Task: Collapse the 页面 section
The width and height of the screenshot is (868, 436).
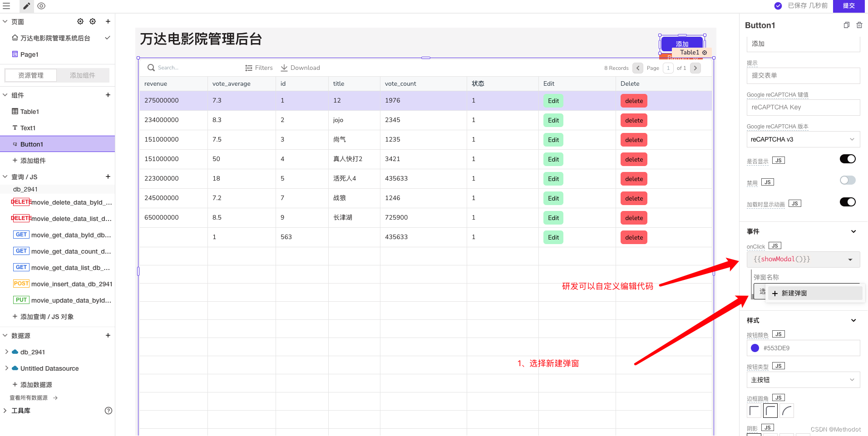Action: (5, 21)
